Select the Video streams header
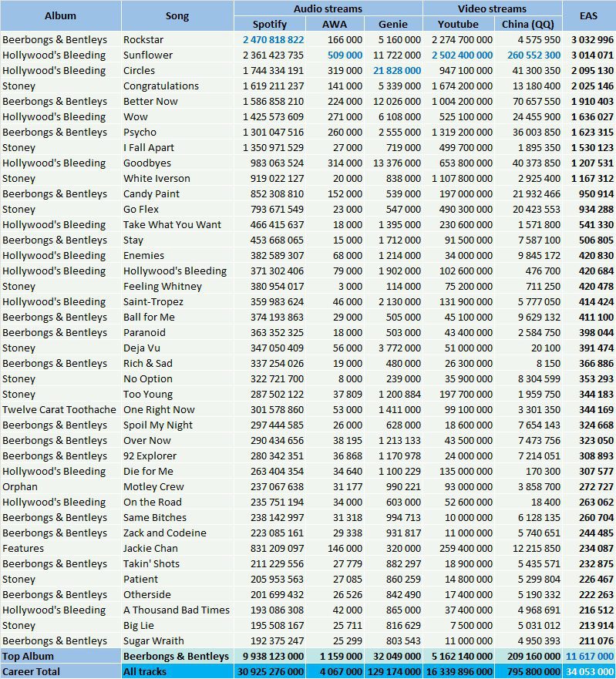Viewport: 616px width, 679px height. 492,8
